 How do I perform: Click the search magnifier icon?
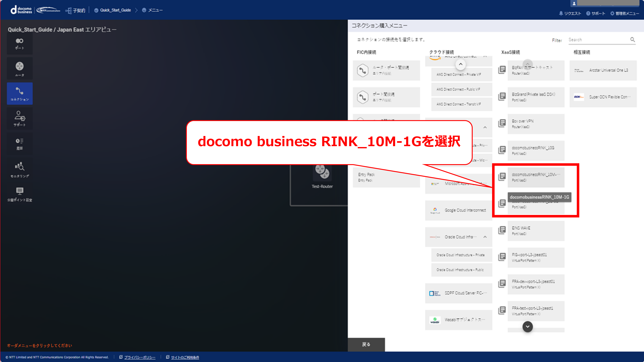[632, 40]
